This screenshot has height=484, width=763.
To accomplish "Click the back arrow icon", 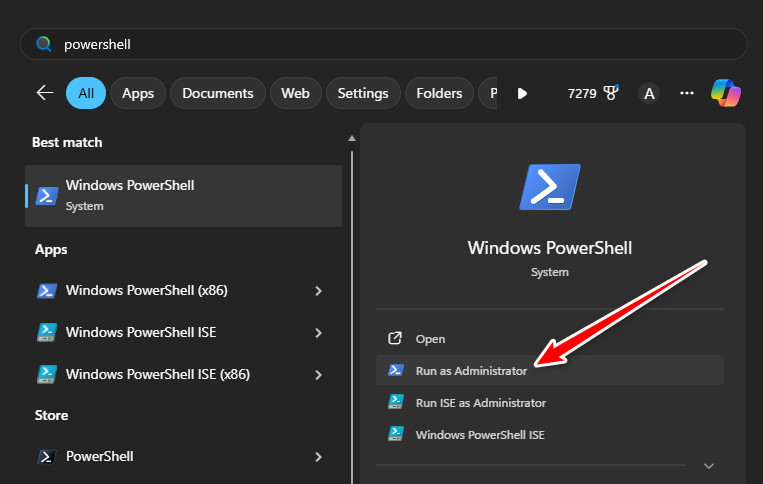I will click(x=44, y=93).
